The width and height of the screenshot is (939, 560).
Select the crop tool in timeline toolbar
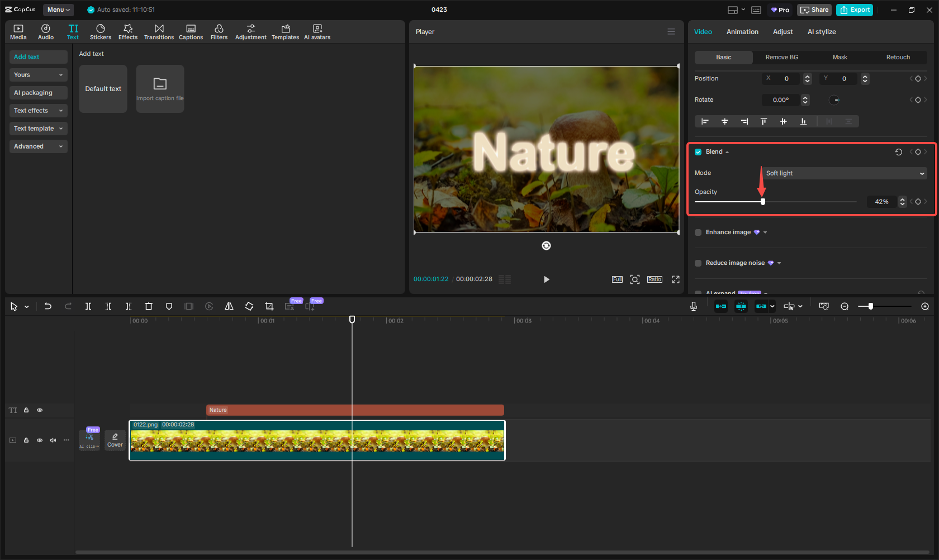pos(269,306)
